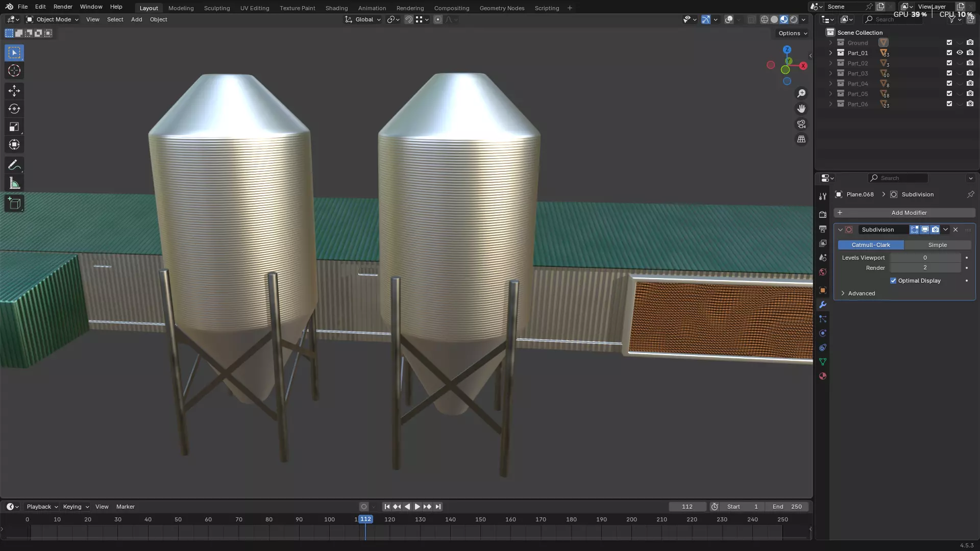980x551 pixels.
Task: Expand the Part_01 collection
Action: (x=830, y=53)
